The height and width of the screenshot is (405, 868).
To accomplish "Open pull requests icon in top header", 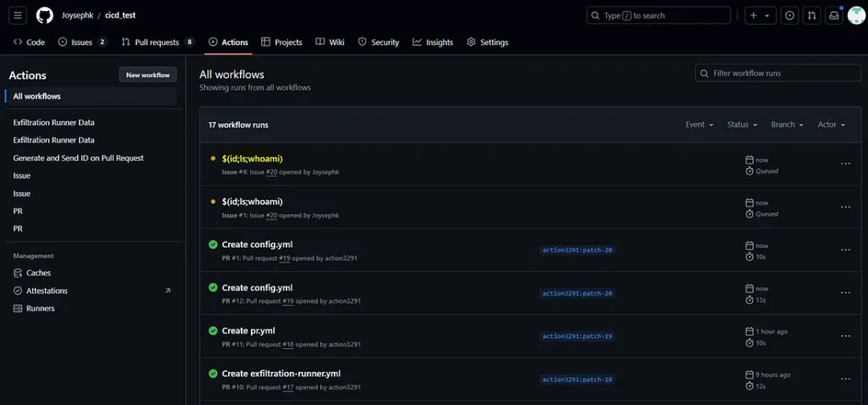I will (812, 15).
